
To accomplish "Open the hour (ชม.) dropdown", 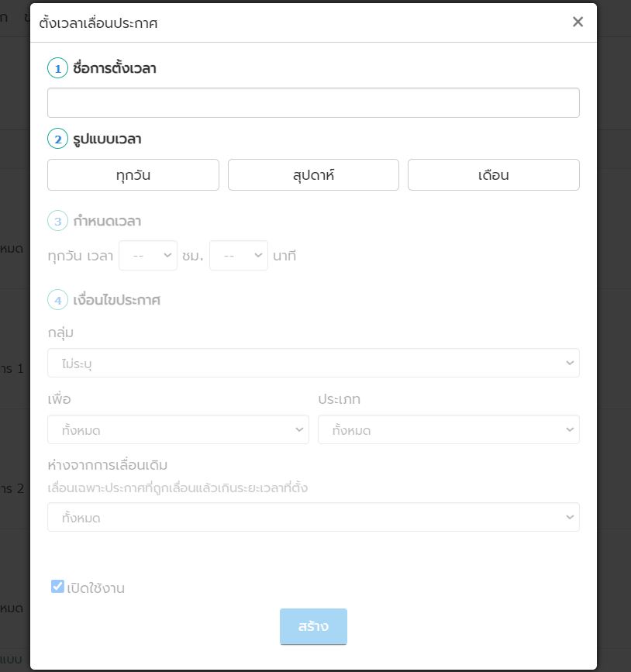I will point(148,256).
